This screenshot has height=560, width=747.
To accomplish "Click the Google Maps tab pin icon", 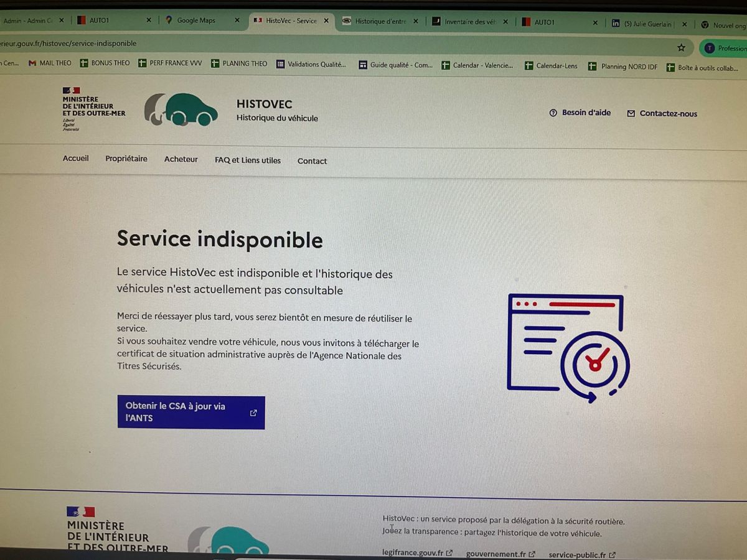I will [168, 21].
